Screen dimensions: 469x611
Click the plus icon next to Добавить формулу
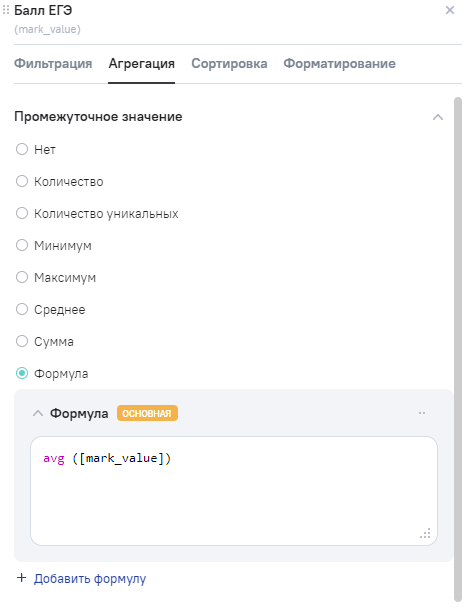point(21,578)
